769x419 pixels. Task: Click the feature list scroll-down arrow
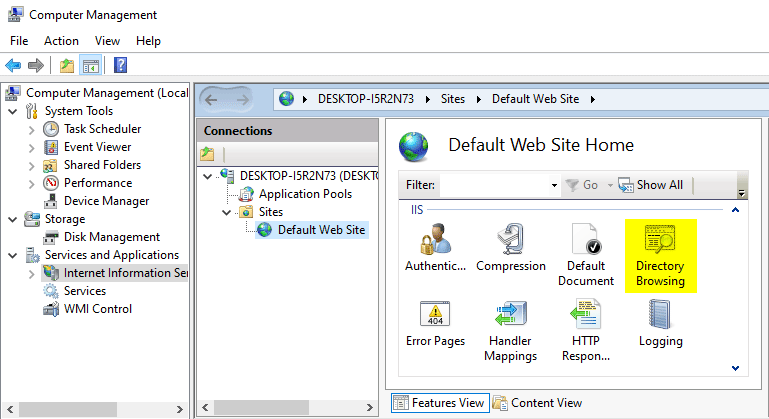click(x=735, y=368)
